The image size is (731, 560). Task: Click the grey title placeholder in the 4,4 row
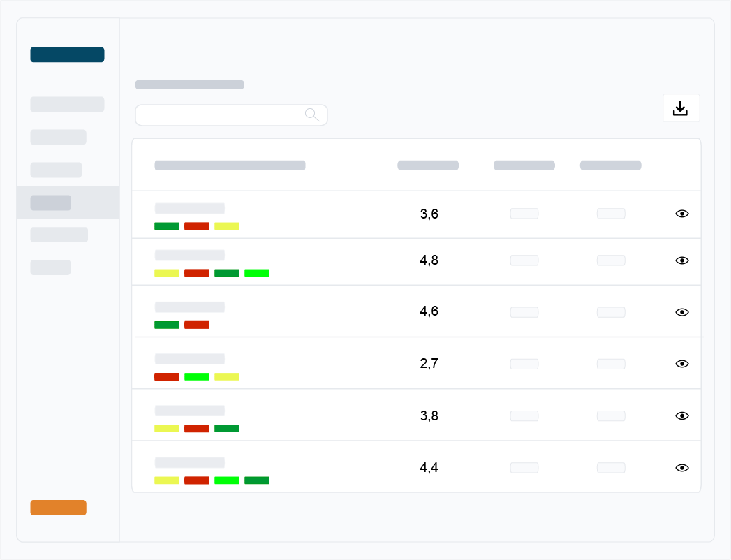point(189,462)
